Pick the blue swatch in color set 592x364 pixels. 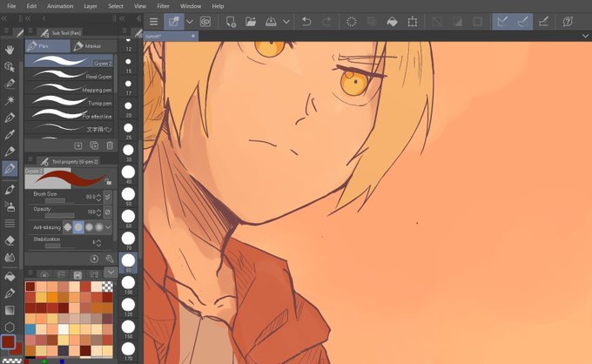coord(30,329)
